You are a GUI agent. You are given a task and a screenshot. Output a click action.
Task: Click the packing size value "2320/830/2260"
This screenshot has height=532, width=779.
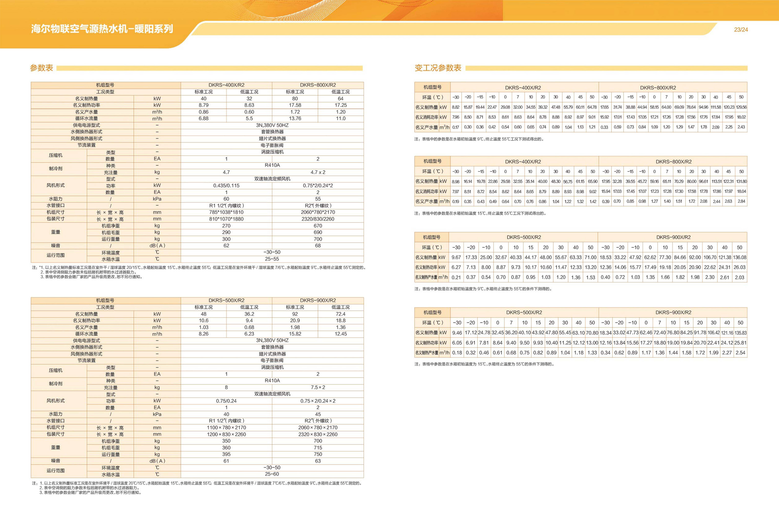[318, 219]
